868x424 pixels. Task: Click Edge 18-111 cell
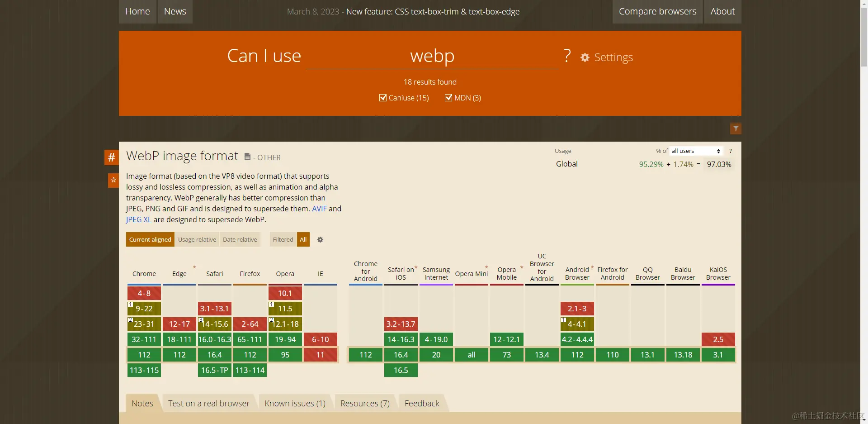coord(179,339)
